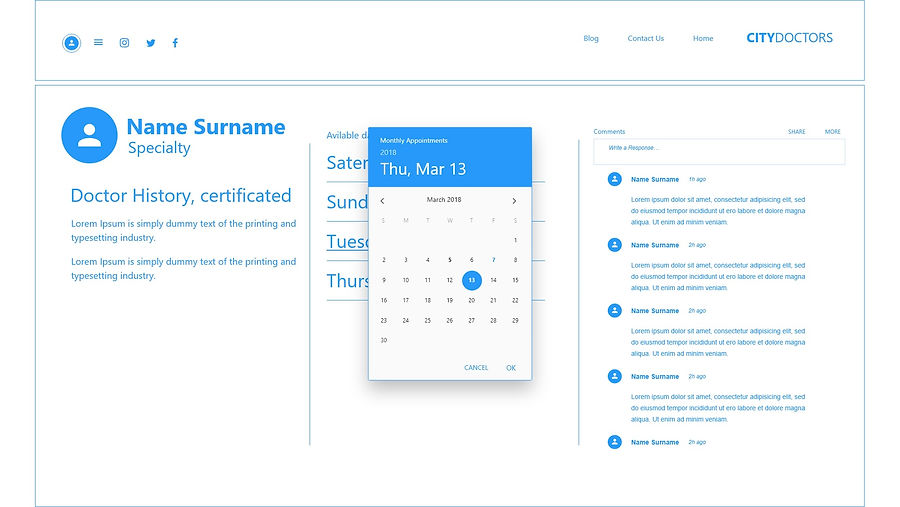Click SHARE above the comments
Image resolution: width=900 pixels, height=507 pixels.
[796, 131]
